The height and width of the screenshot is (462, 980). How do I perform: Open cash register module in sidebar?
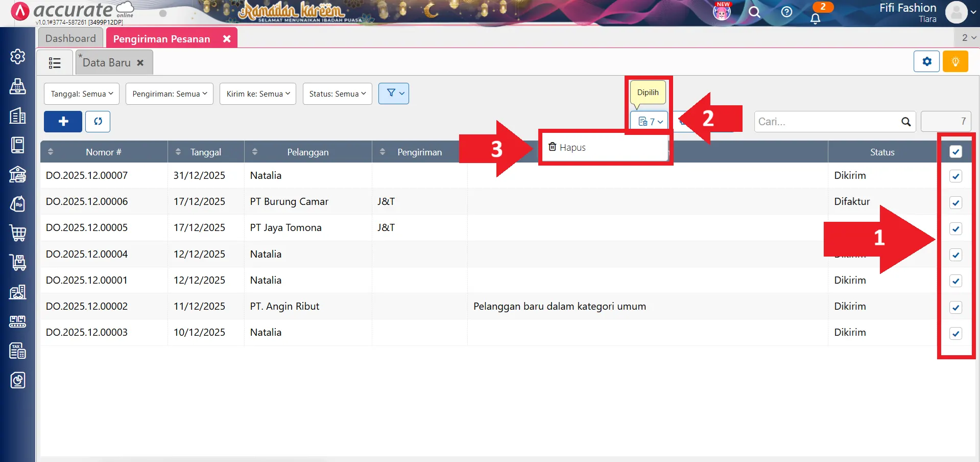click(18, 86)
